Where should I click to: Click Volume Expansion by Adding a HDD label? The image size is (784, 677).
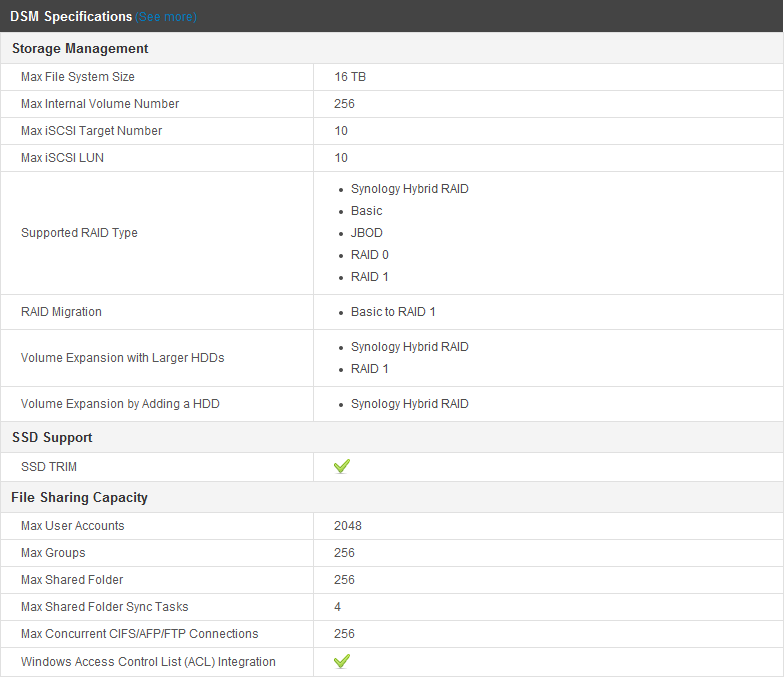click(120, 404)
